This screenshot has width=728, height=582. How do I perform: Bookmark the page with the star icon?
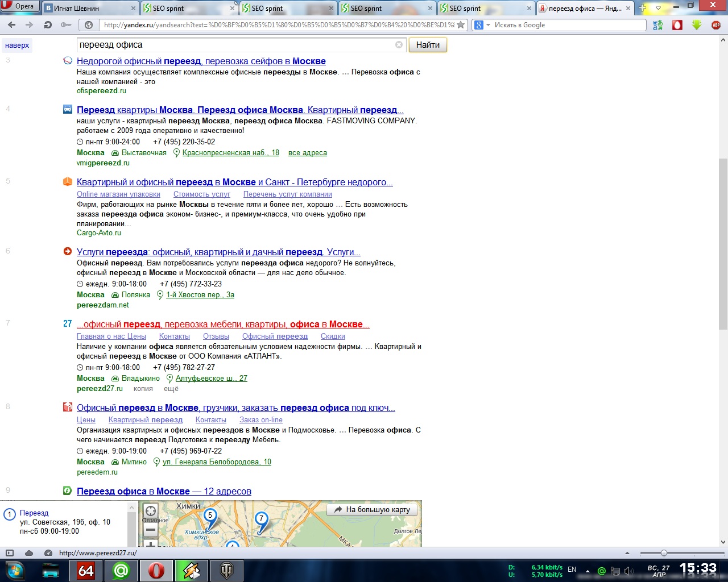[461, 25]
